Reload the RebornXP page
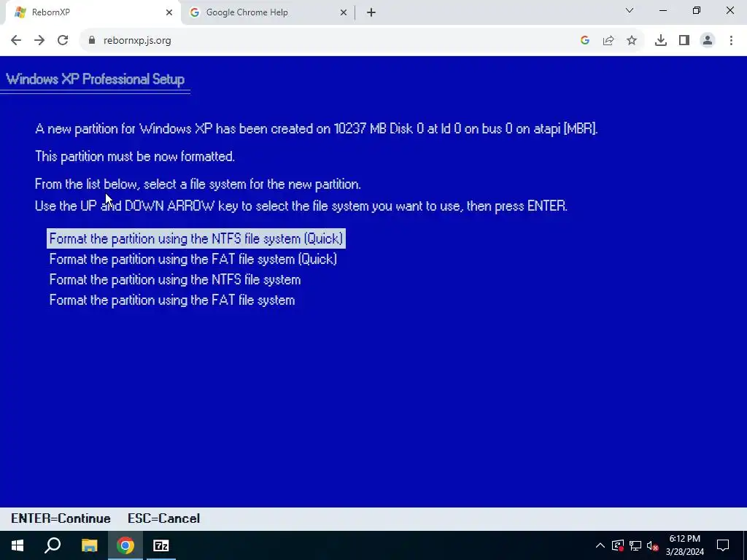This screenshot has width=747, height=560. pos(63,41)
